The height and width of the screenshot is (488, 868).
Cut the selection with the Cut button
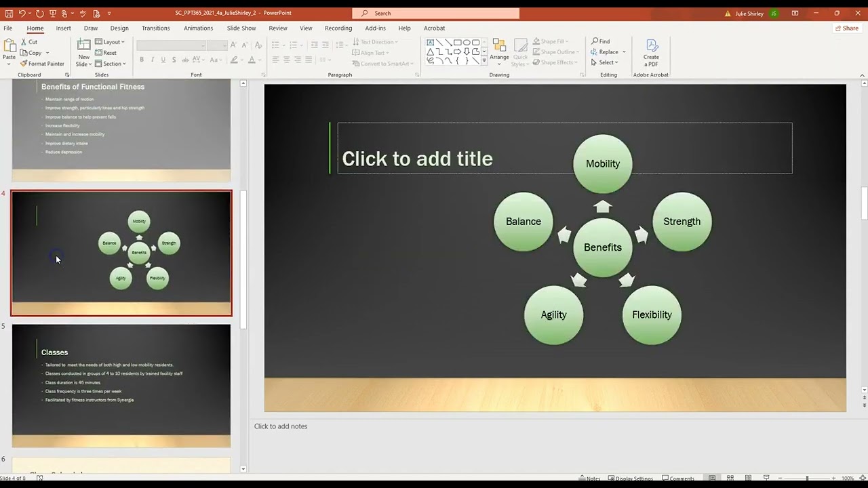28,42
